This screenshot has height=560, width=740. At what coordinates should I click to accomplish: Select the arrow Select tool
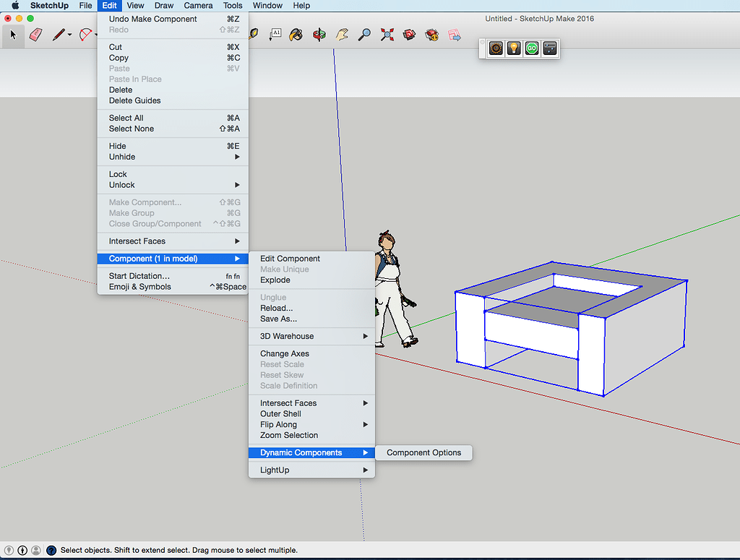coord(13,35)
